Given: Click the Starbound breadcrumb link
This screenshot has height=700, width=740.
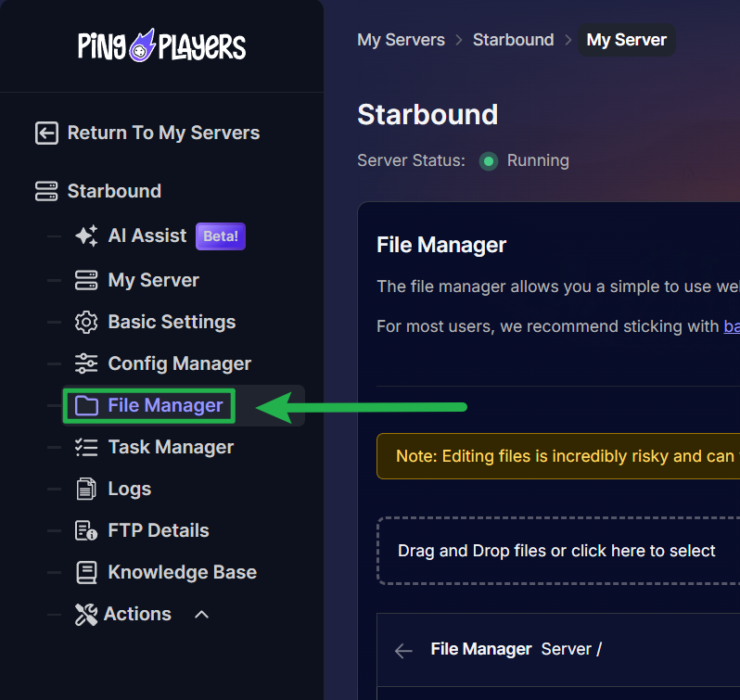Looking at the screenshot, I should (x=513, y=40).
